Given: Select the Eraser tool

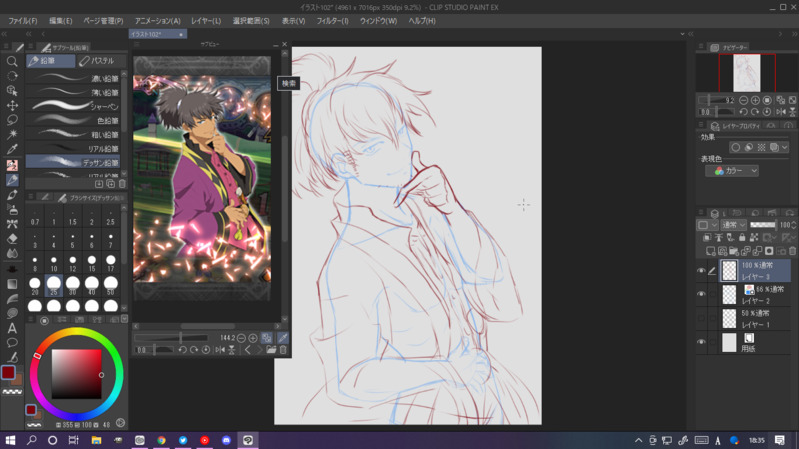Looking at the screenshot, I should pos(12,239).
